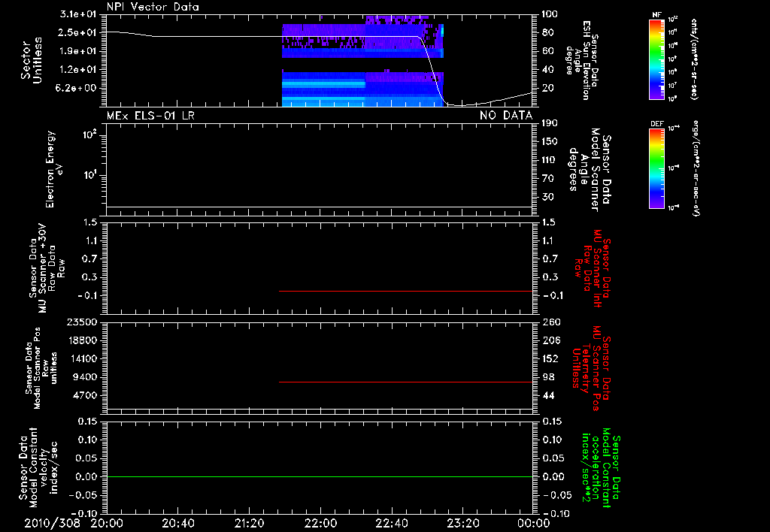Click the red MU Scanner Inh line

click(x=405, y=291)
